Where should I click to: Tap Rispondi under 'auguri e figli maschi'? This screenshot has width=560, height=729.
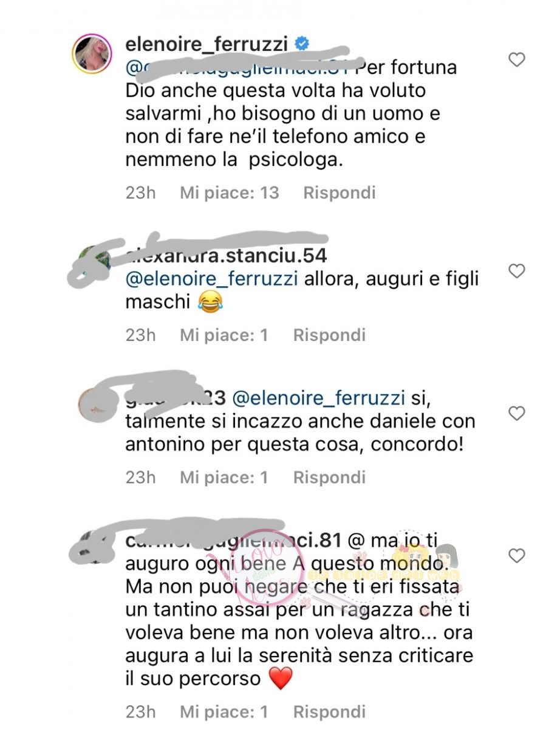tap(329, 335)
